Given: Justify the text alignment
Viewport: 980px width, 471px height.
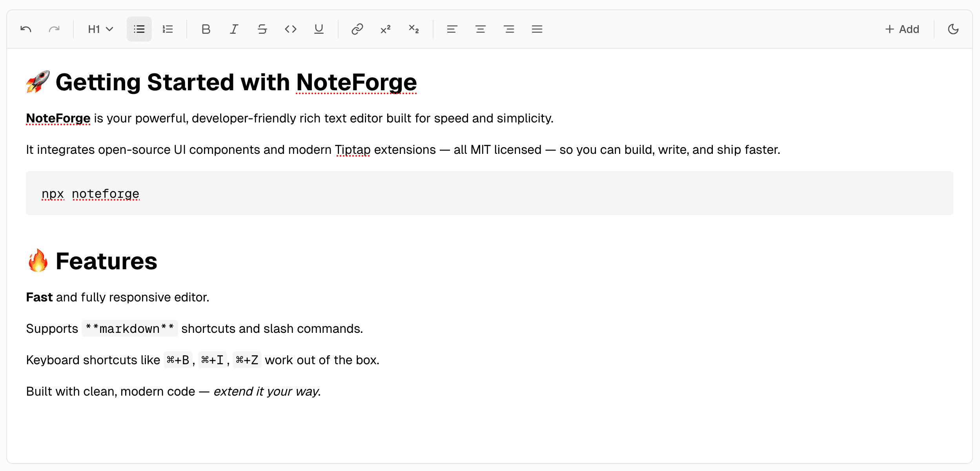Looking at the screenshot, I should [537, 29].
